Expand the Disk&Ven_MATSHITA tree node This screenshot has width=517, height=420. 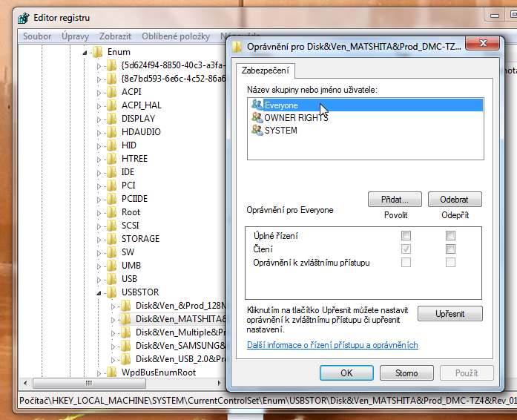[113, 320]
